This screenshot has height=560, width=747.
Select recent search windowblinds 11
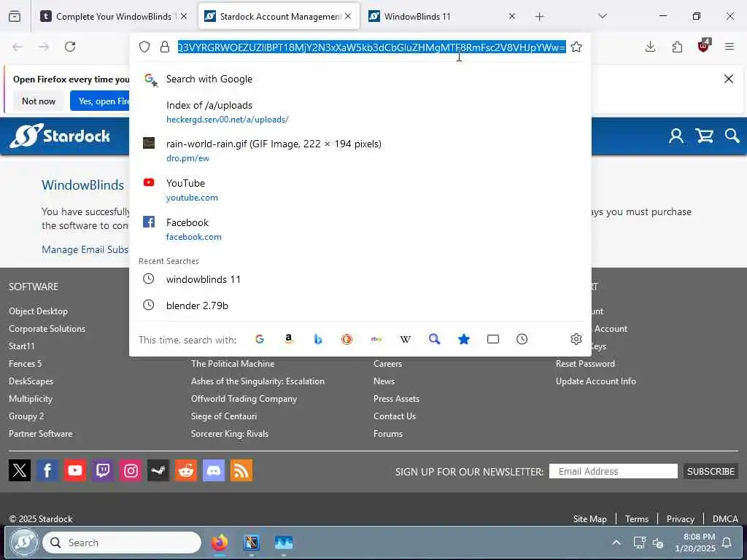click(360, 279)
